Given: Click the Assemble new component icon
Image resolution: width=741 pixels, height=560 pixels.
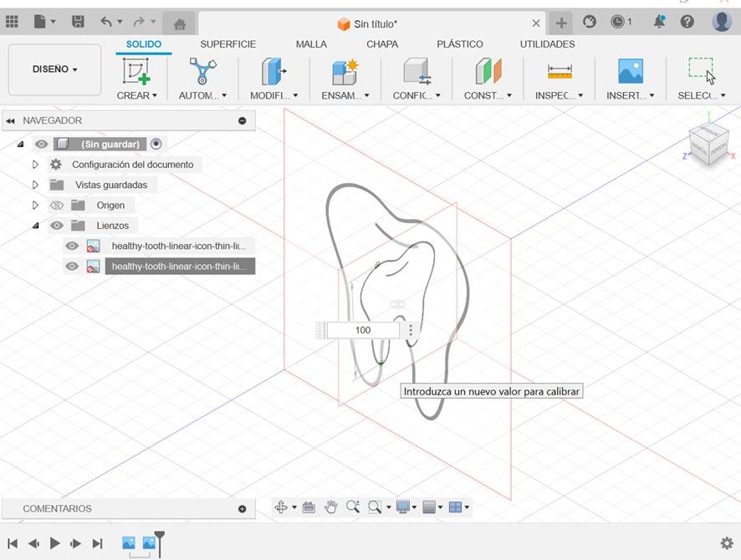Looking at the screenshot, I should (345, 71).
